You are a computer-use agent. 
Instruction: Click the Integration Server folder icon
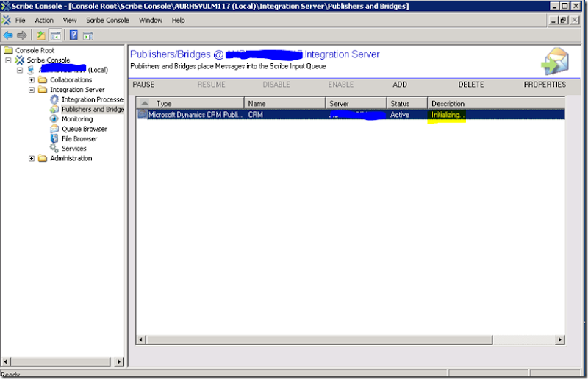click(43, 89)
